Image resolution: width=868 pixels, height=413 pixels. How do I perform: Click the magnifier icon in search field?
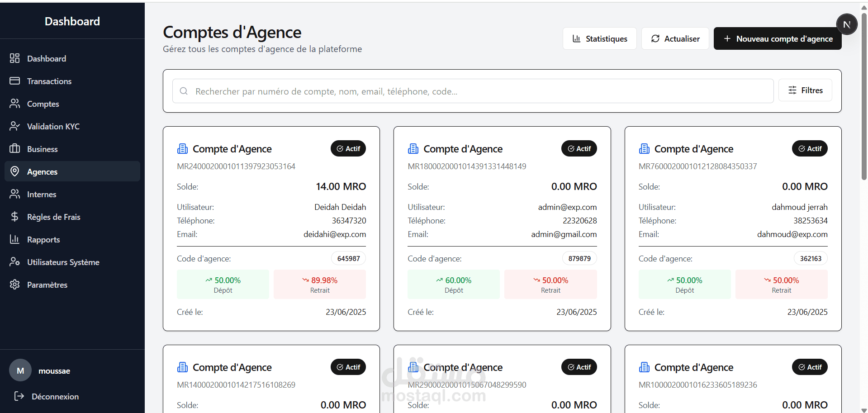(x=184, y=91)
